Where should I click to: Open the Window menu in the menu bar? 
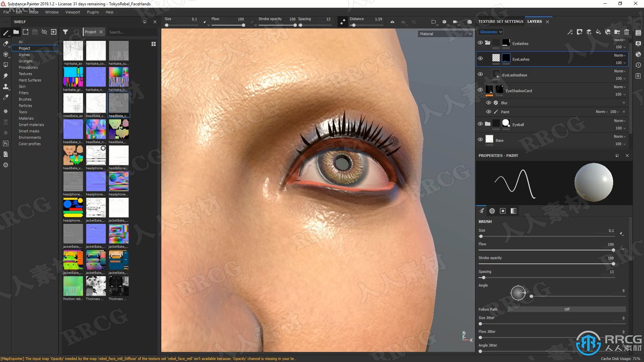point(52,12)
